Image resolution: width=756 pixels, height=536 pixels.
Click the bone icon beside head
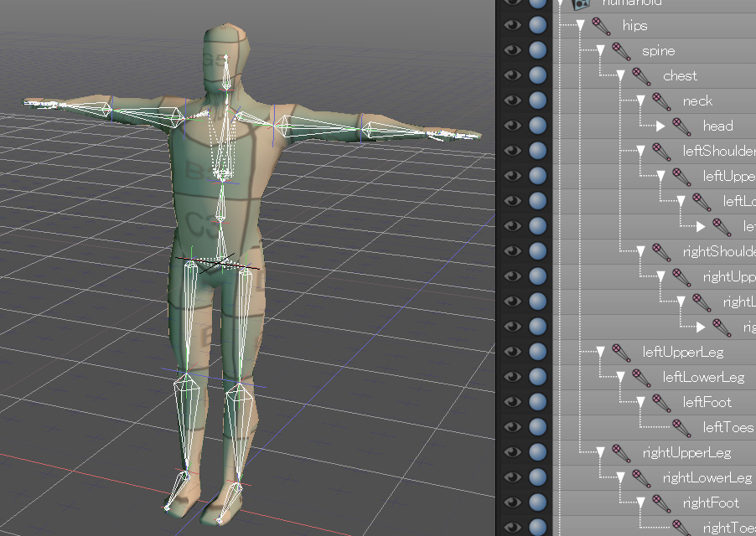click(x=681, y=126)
